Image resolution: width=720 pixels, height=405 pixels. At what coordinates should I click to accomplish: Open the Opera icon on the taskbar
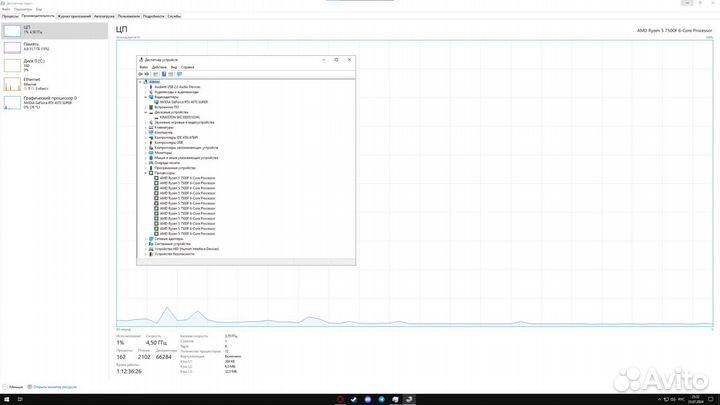[x=341, y=399]
